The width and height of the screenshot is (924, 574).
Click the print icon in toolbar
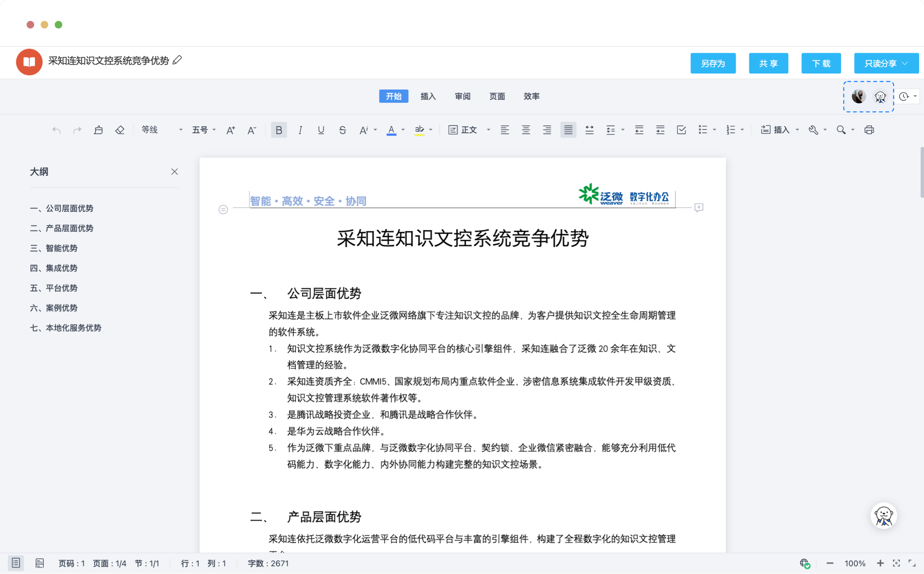coord(869,130)
